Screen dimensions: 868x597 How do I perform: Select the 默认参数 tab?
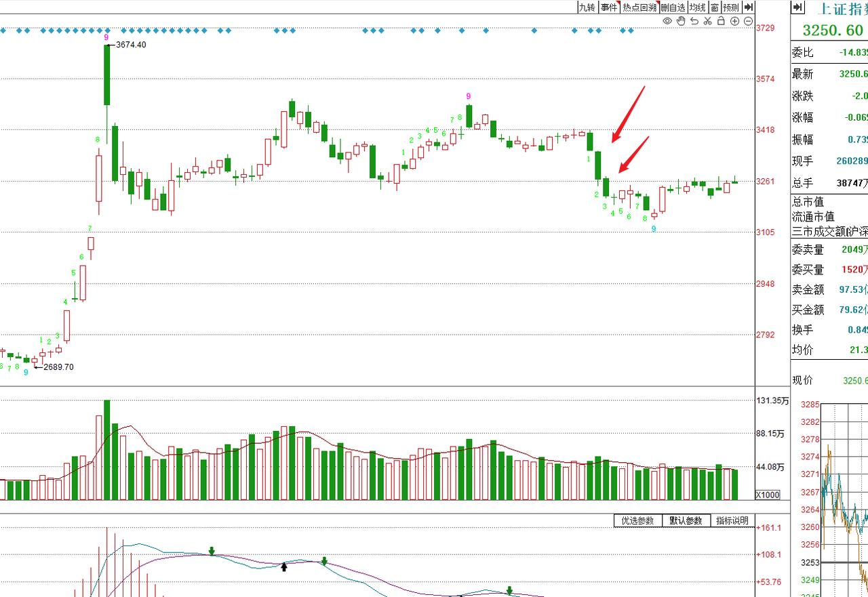[x=686, y=520]
